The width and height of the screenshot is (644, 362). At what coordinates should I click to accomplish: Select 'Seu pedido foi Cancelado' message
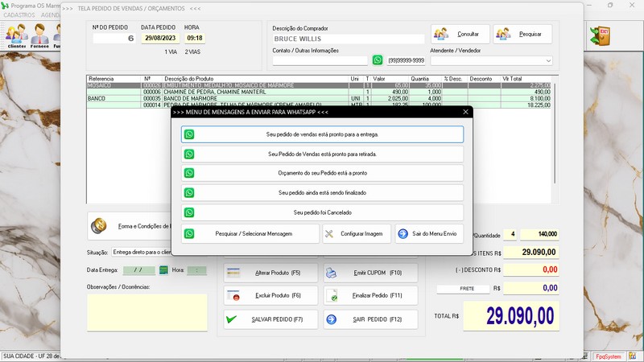tap(322, 212)
